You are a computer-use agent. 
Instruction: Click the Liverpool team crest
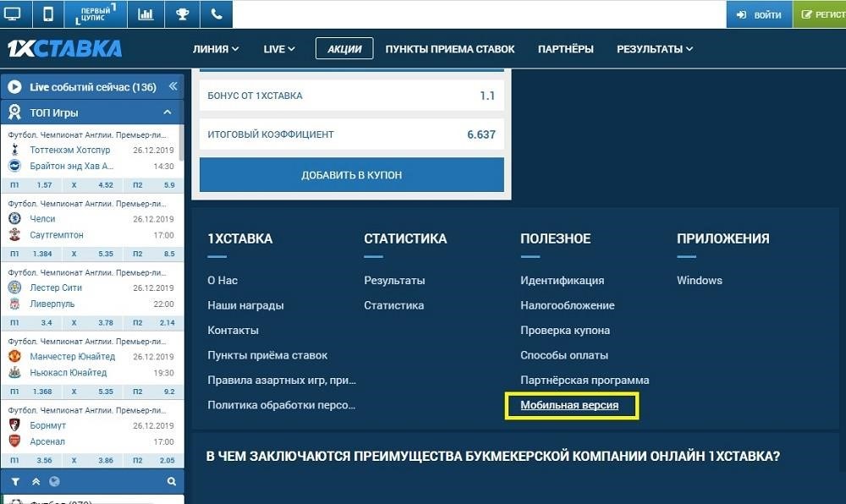(14, 304)
